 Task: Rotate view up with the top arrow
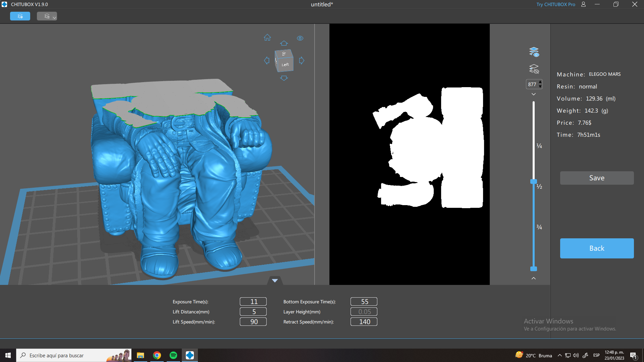coord(284,43)
